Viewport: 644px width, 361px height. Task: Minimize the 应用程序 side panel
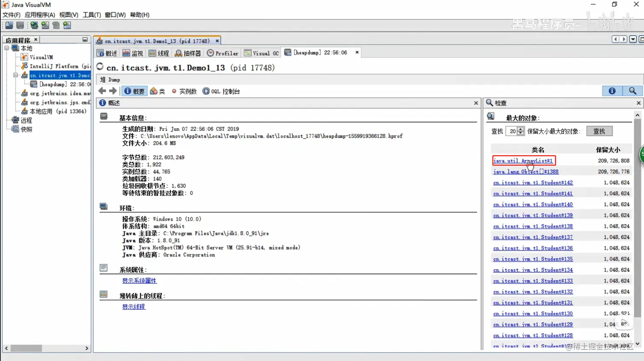[x=85, y=40]
